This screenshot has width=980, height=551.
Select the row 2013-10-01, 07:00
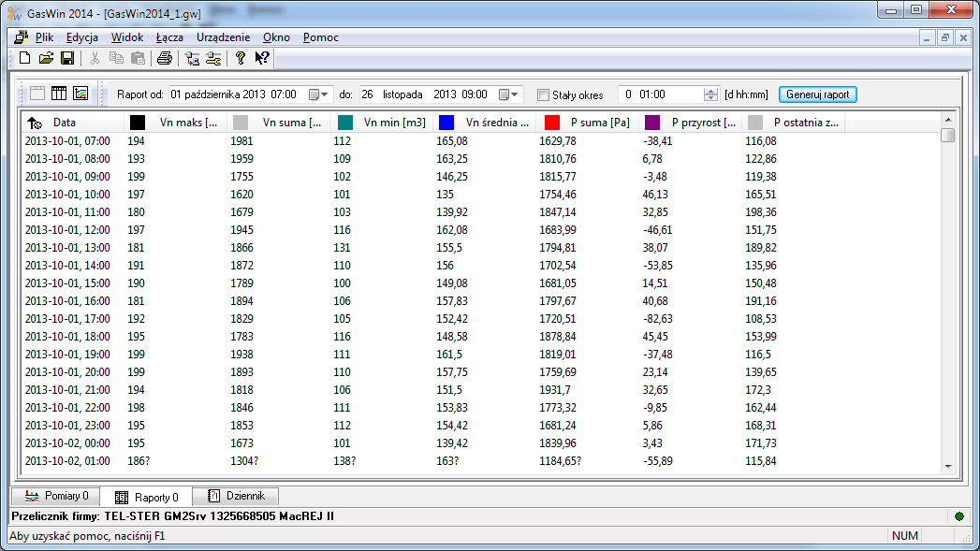[x=480, y=141]
